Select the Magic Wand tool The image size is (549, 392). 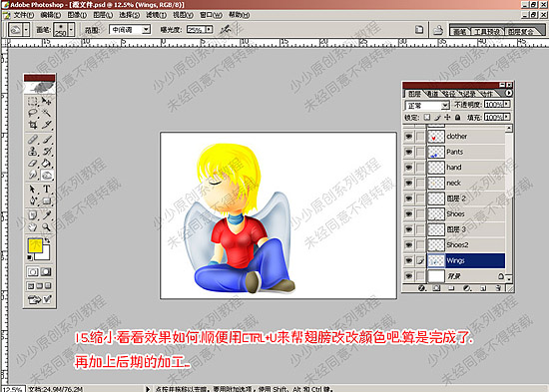(x=47, y=113)
